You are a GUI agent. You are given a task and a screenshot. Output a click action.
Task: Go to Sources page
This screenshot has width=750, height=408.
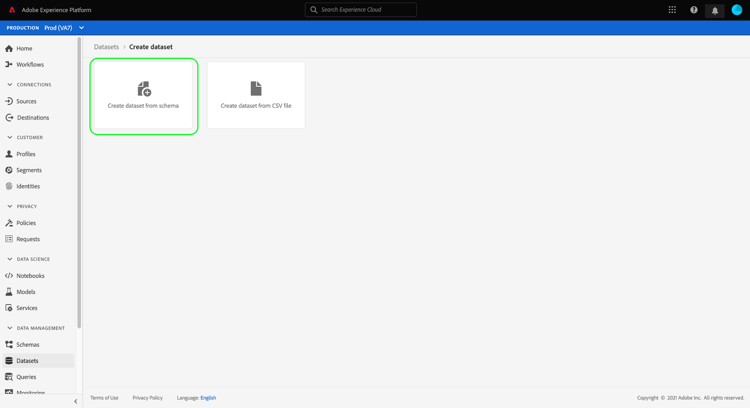coord(26,101)
